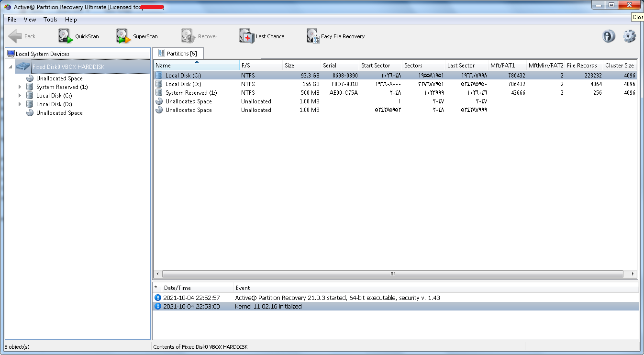Click the Recover toolbar icon
Image resolution: width=644 pixels, height=355 pixels.
[x=188, y=36]
